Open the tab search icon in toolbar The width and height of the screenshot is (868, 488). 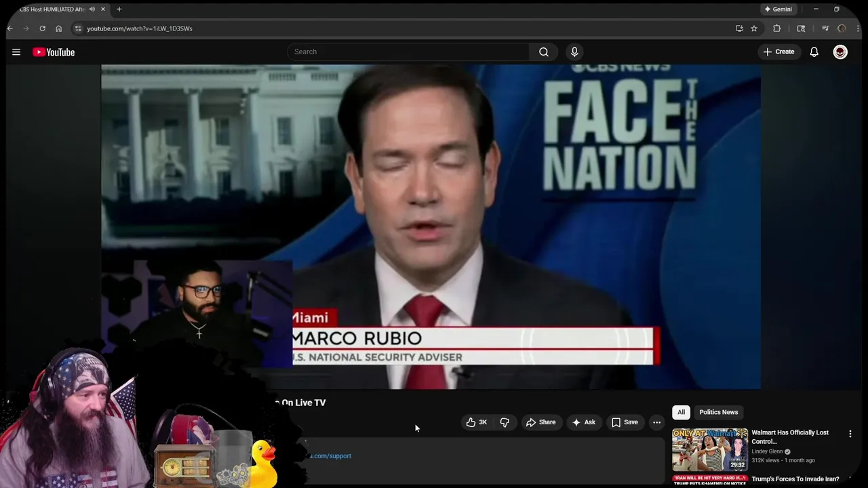click(801, 28)
